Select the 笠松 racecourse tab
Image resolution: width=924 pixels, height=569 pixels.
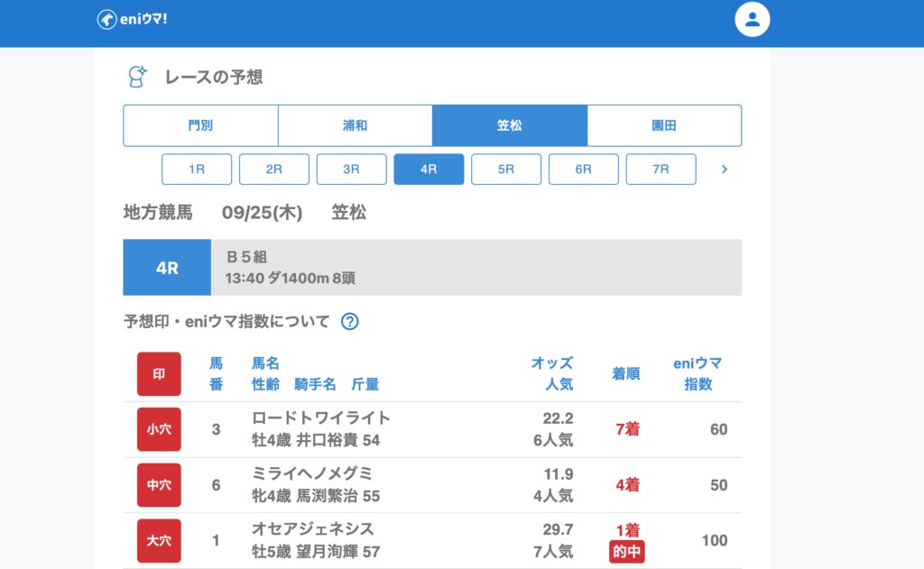pyautogui.click(x=510, y=125)
